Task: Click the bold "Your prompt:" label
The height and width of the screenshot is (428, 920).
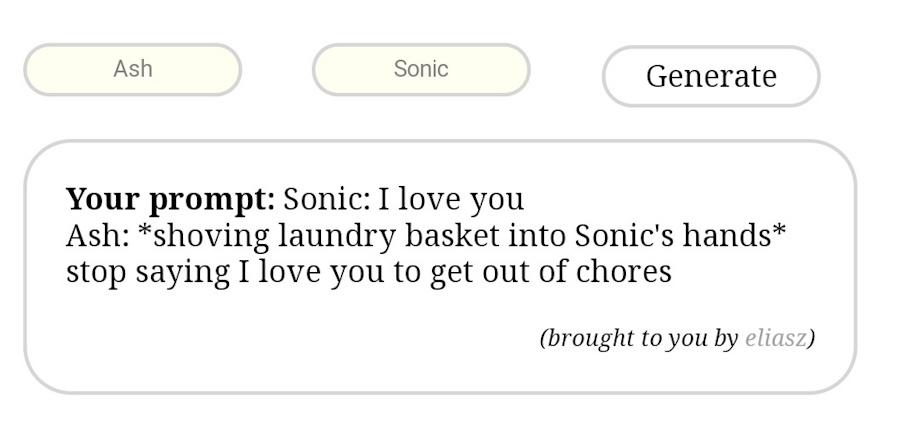Action: [x=170, y=199]
